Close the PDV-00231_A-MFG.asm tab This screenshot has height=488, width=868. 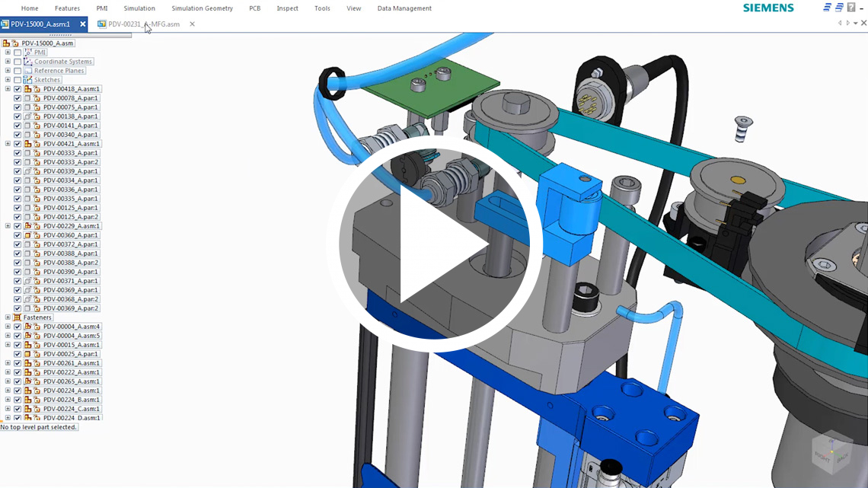(192, 24)
